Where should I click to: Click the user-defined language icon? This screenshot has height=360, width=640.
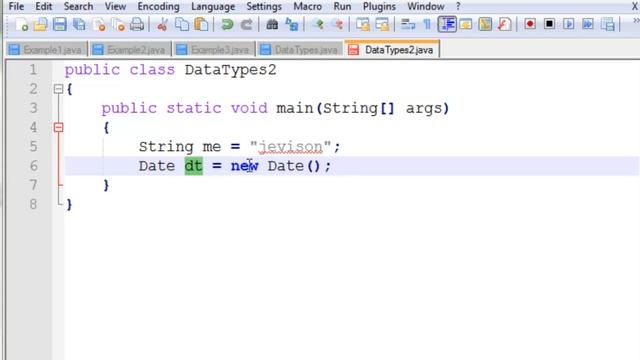tap(466, 25)
